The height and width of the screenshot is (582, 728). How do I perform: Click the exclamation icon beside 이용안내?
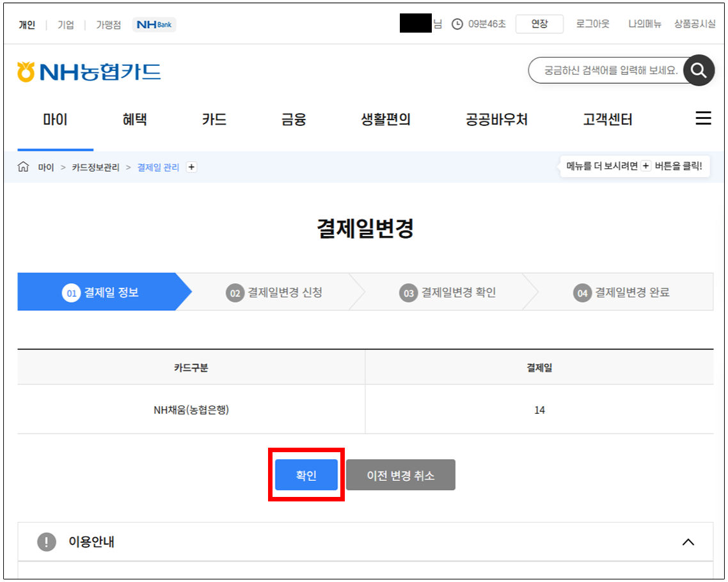click(x=47, y=542)
